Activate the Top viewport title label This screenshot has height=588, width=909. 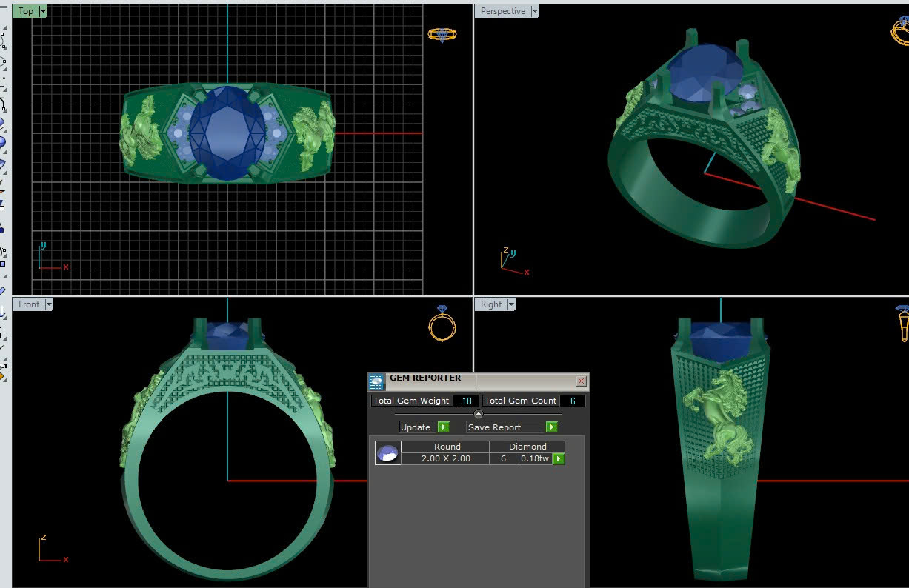coord(26,11)
